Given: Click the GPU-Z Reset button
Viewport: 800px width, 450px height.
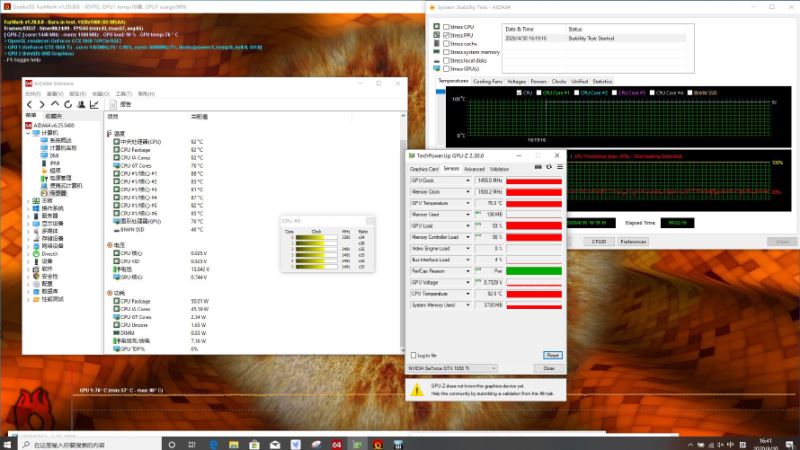Looking at the screenshot, I should (x=553, y=355).
